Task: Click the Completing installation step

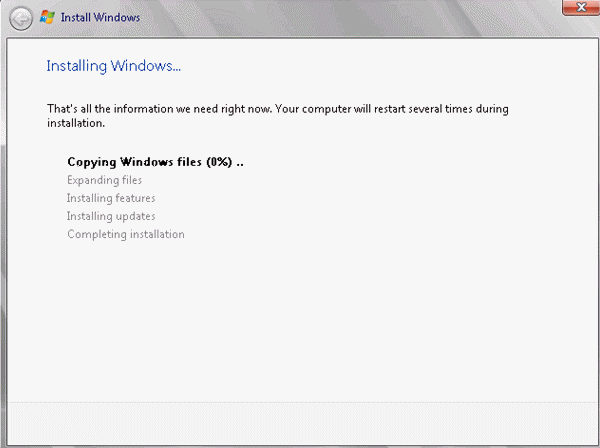Action: 126,234
